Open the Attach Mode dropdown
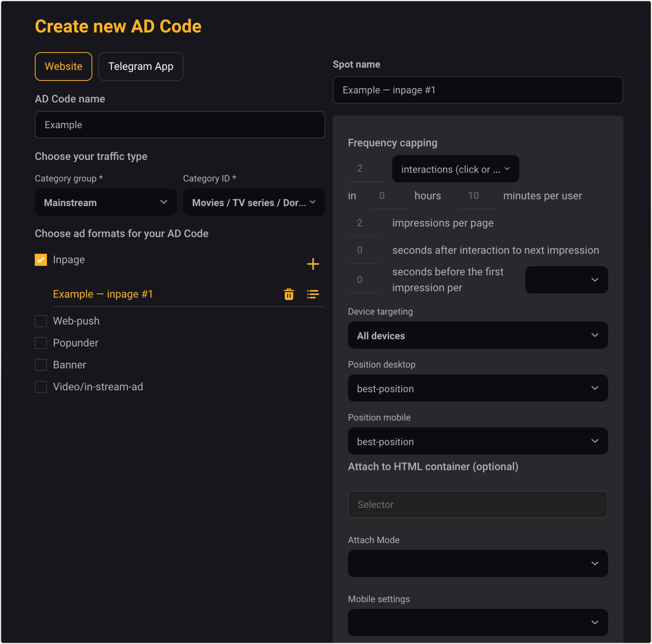This screenshot has height=644, width=652. pyautogui.click(x=477, y=563)
